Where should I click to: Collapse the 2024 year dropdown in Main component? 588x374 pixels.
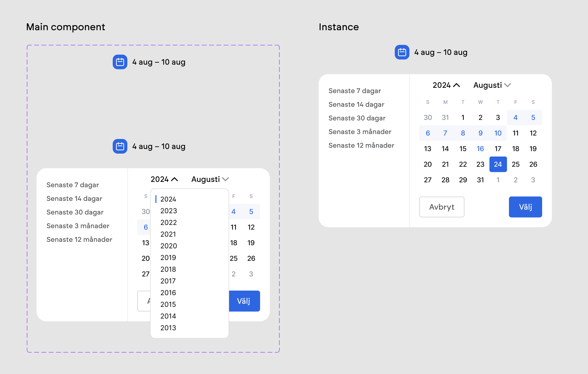coord(164,179)
